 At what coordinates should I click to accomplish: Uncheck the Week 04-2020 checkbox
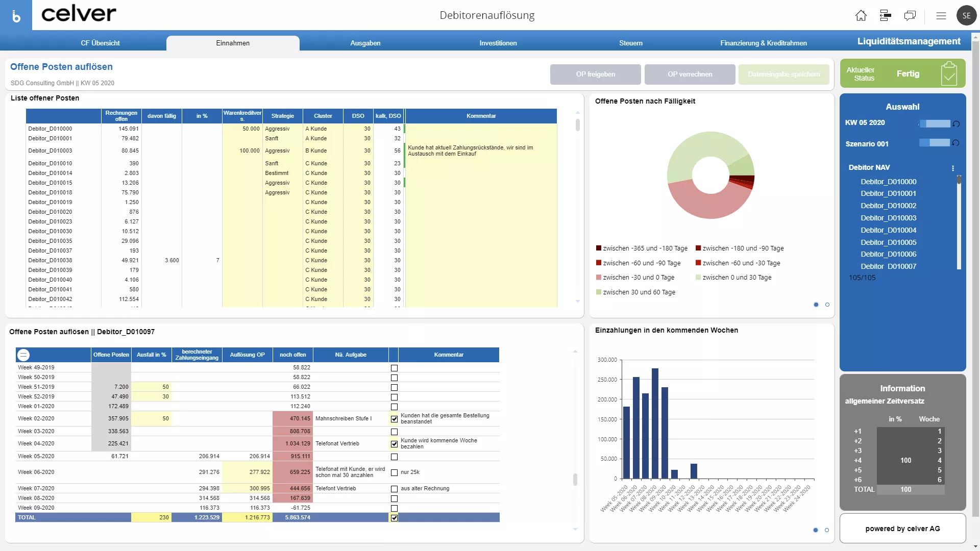394,444
